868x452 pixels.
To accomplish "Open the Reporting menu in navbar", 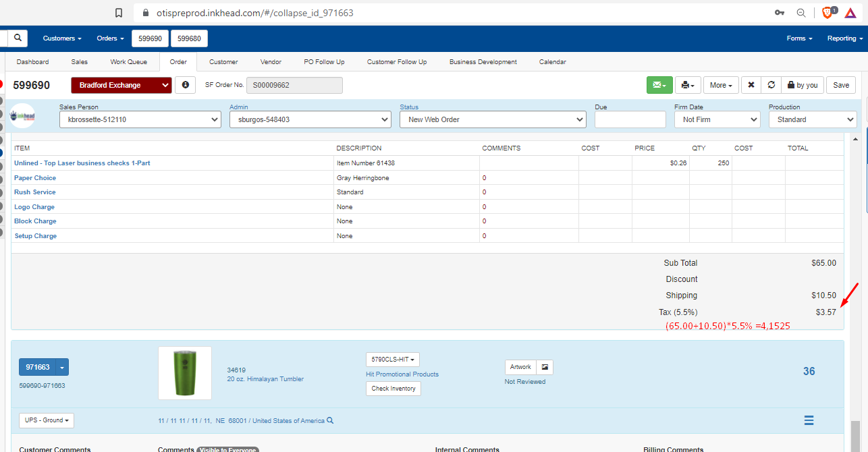I will pos(844,38).
